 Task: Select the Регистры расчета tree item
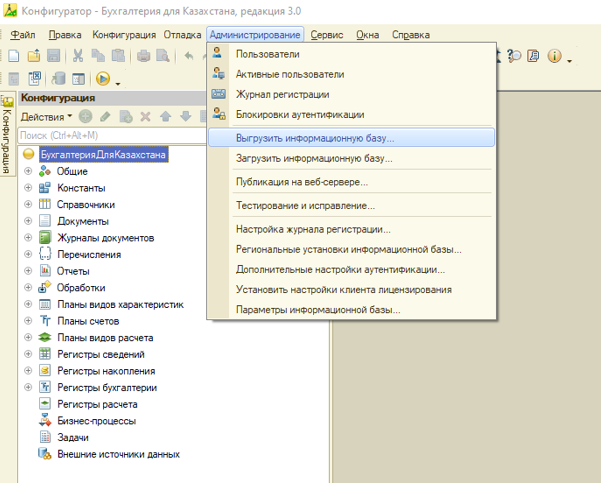(x=97, y=404)
